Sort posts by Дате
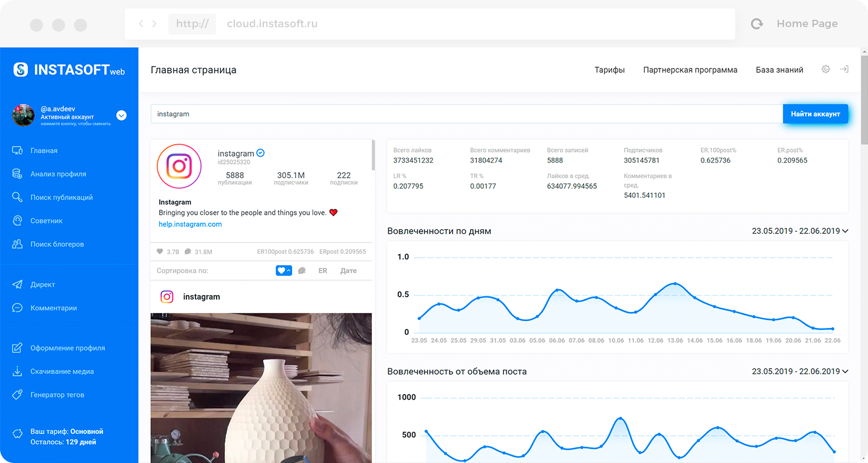Viewport: 868px width, 463px height. (348, 271)
